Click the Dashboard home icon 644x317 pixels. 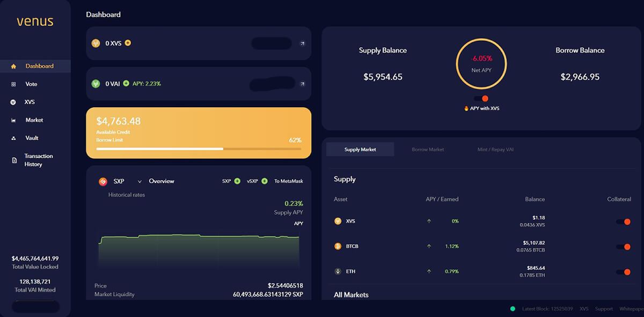pos(13,67)
